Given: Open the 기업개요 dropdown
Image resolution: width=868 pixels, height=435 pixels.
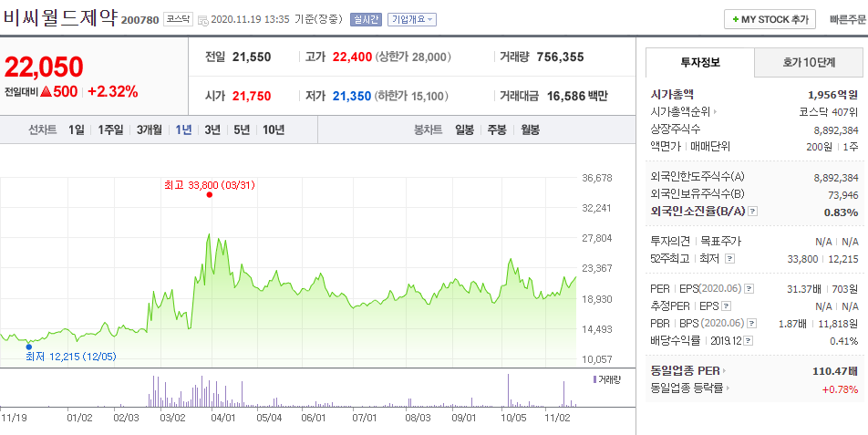Looking at the screenshot, I should pyautogui.click(x=412, y=19).
